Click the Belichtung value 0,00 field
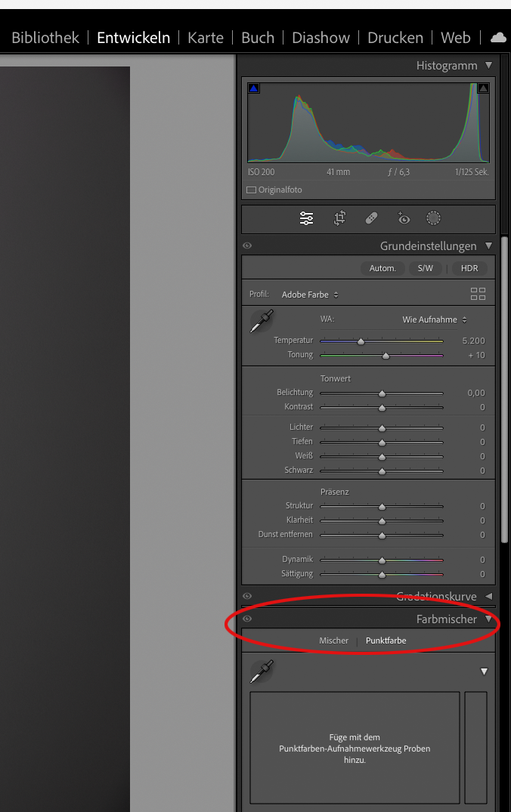511x812 pixels. point(475,393)
